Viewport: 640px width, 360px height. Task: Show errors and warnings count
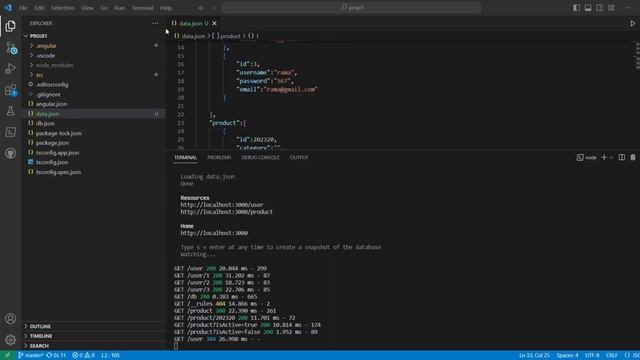tap(83, 355)
